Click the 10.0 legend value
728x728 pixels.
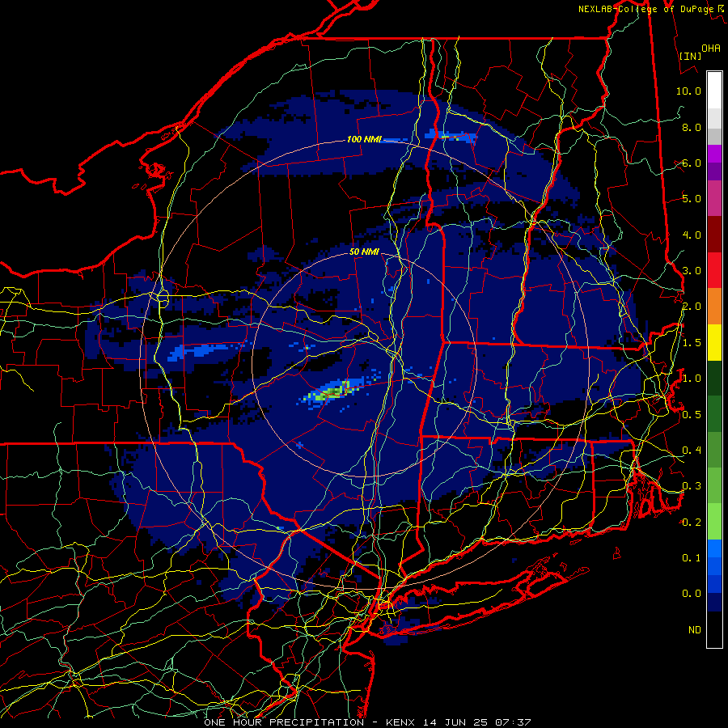[x=688, y=91]
